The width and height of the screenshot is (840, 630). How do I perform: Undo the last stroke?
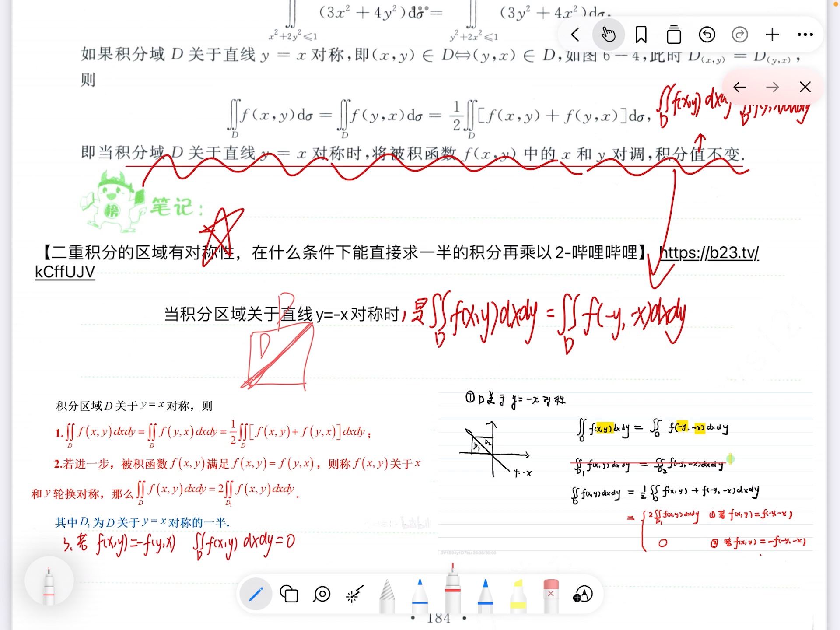click(x=707, y=35)
